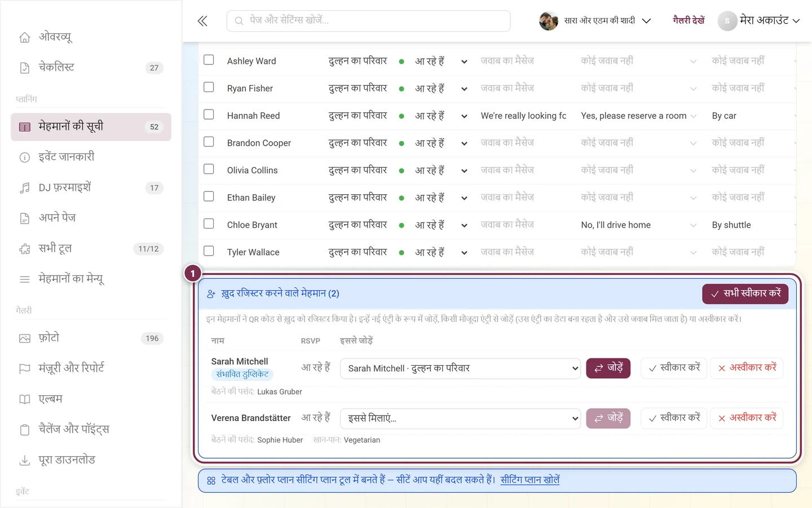Image resolution: width=812 pixels, height=508 pixels.
Task: Click the page icon beside अपने पेज
Action: (x=25, y=218)
